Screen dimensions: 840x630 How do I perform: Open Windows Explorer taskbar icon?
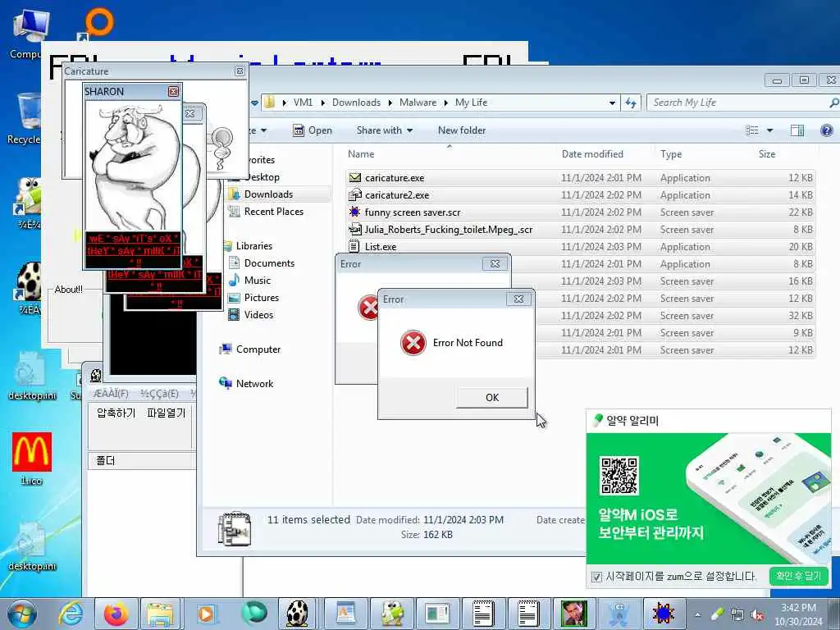click(x=160, y=614)
